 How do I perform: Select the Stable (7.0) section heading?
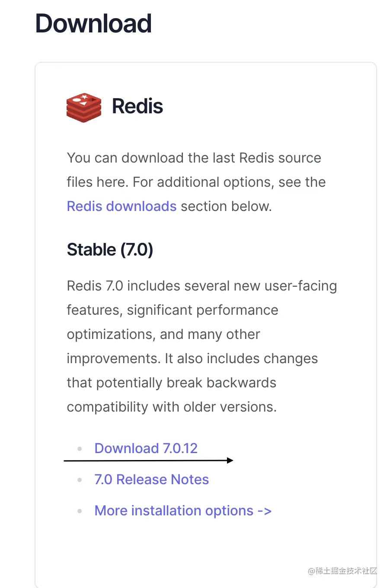click(110, 249)
